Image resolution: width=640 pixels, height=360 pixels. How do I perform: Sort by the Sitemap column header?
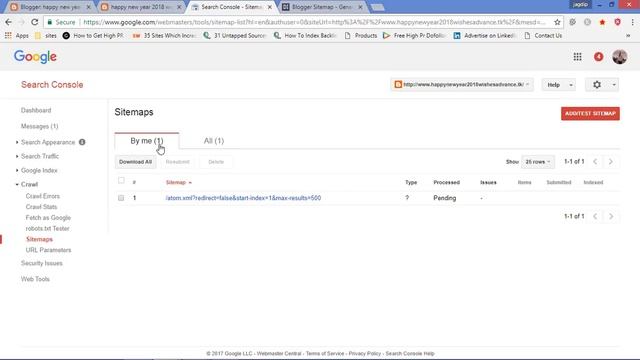(x=178, y=182)
